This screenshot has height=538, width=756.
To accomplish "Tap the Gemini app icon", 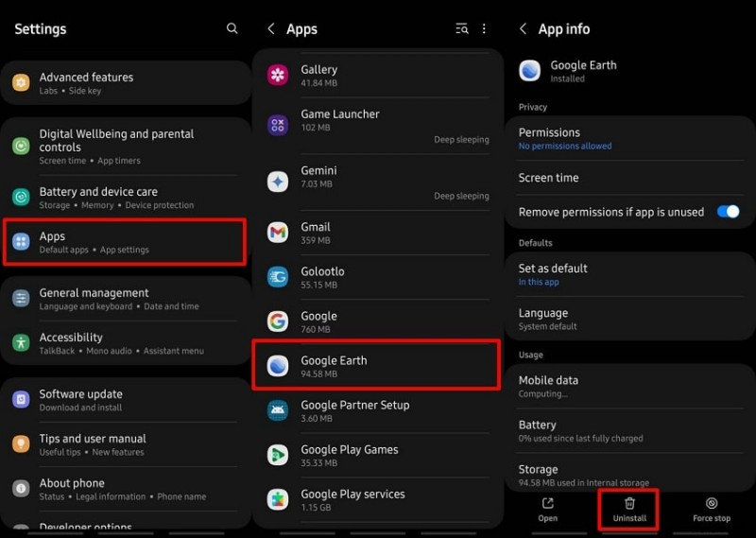I will pyautogui.click(x=278, y=182).
